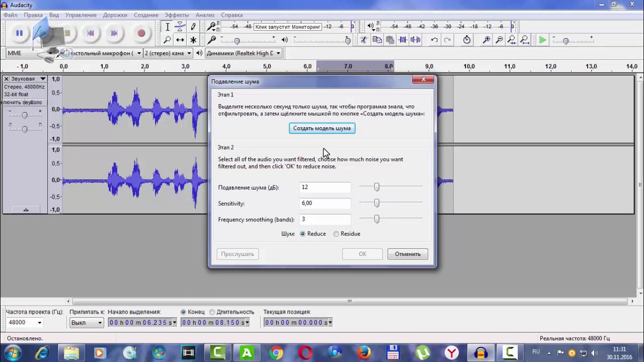This screenshot has height=362, width=644.
Task: Select the Envelope tool
Action: [x=180, y=27]
